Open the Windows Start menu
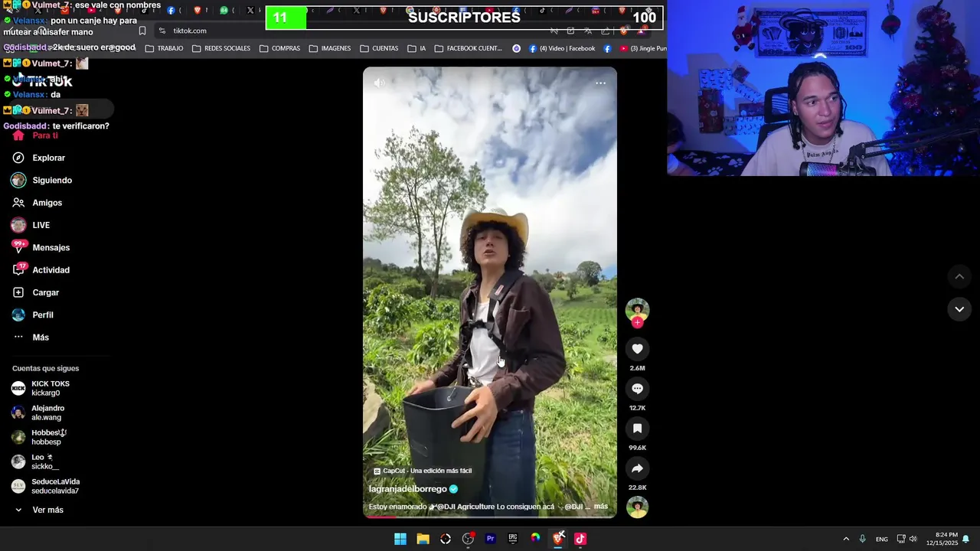 point(400,539)
